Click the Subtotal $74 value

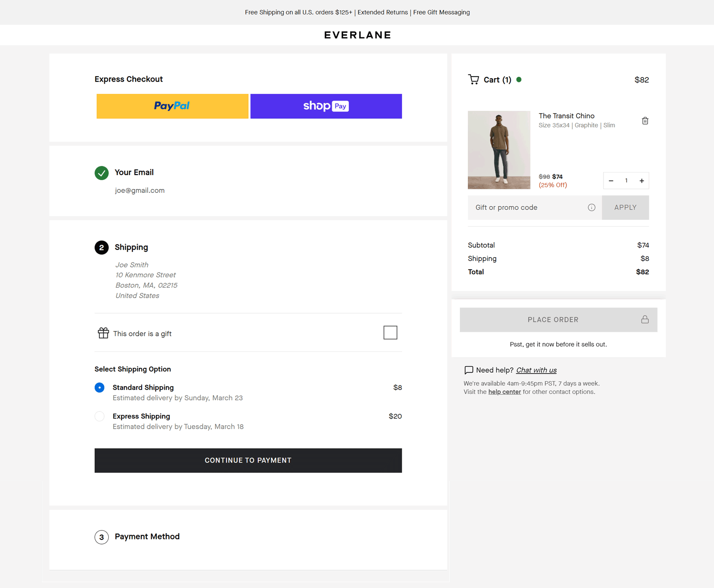[643, 245]
